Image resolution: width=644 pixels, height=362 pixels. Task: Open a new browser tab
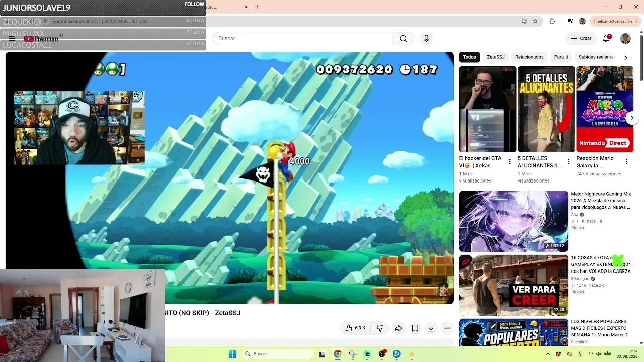click(x=258, y=7)
